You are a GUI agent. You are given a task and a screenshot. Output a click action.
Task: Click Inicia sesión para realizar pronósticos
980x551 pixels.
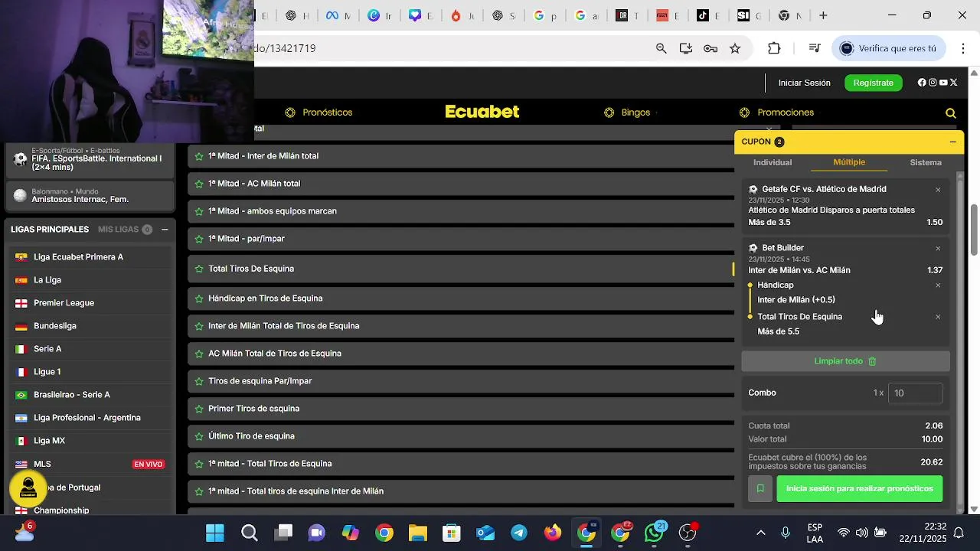(x=860, y=489)
